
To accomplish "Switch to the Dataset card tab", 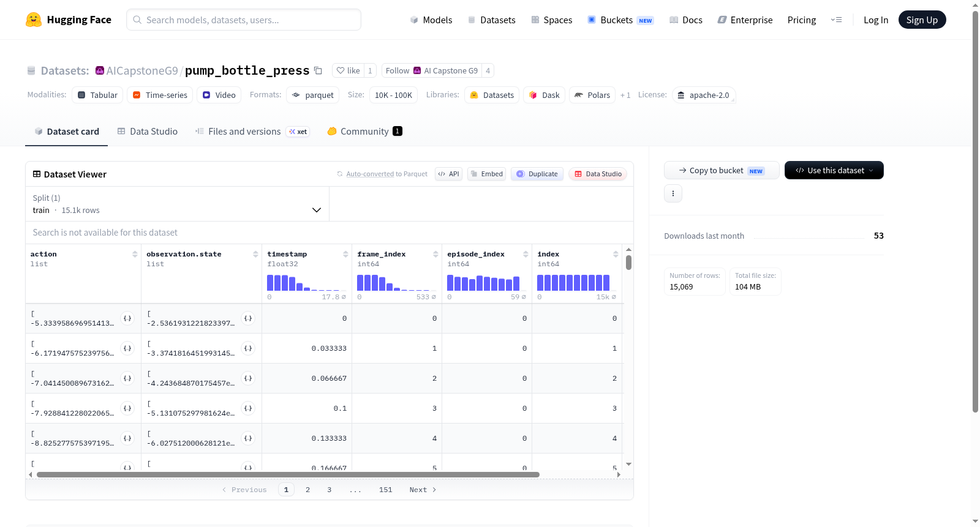I will click(x=66, y=131).
